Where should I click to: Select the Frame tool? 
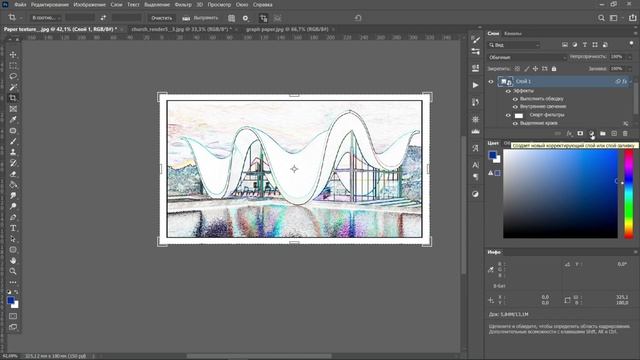click(x=13, y=109)
